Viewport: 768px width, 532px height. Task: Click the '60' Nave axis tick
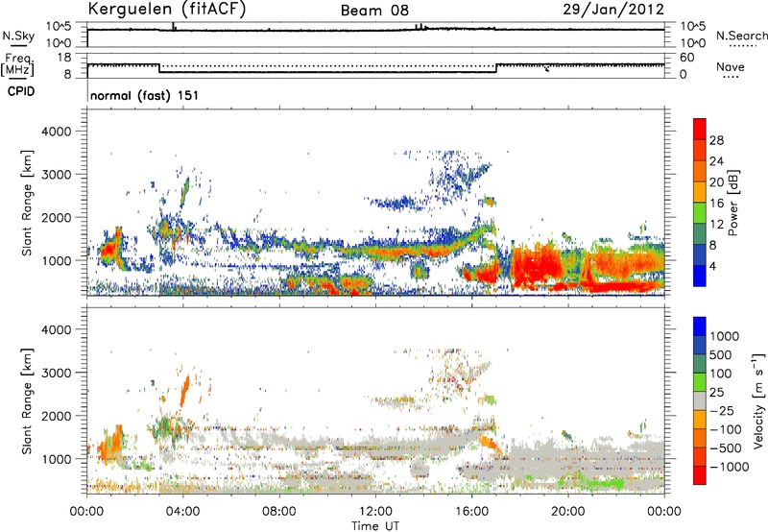687,58
